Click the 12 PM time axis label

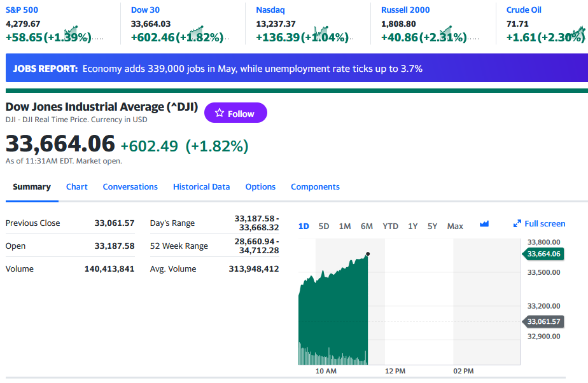click(395, 371)
